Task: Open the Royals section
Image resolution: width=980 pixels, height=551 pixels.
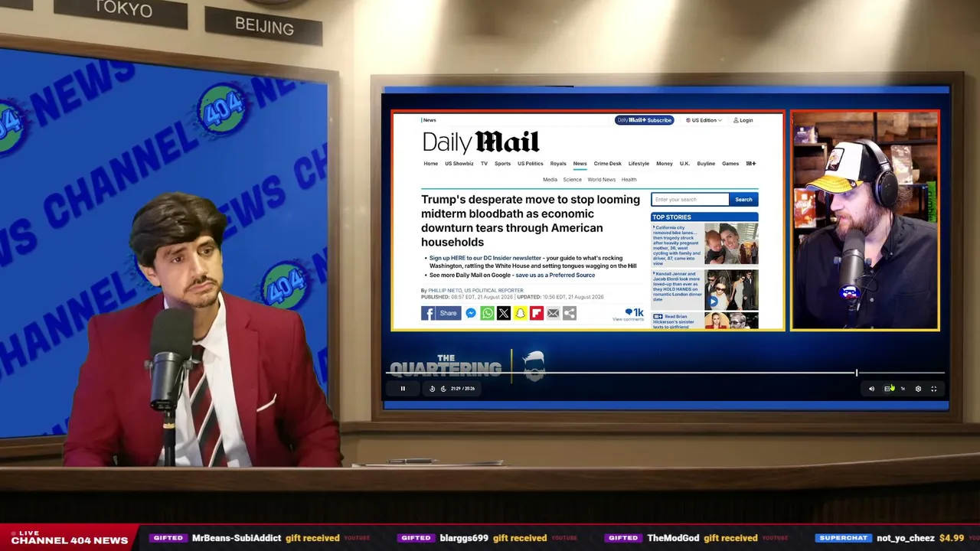Action: click(558, 163)
